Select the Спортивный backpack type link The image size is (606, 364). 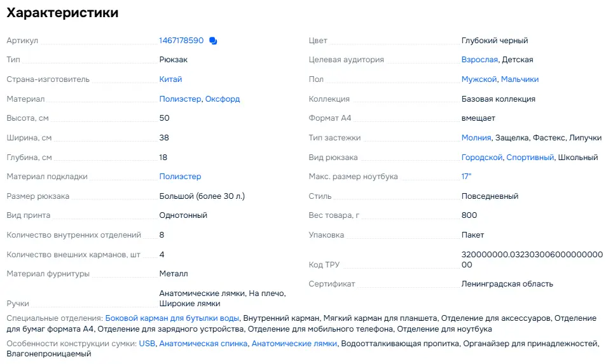coord(530,158)
